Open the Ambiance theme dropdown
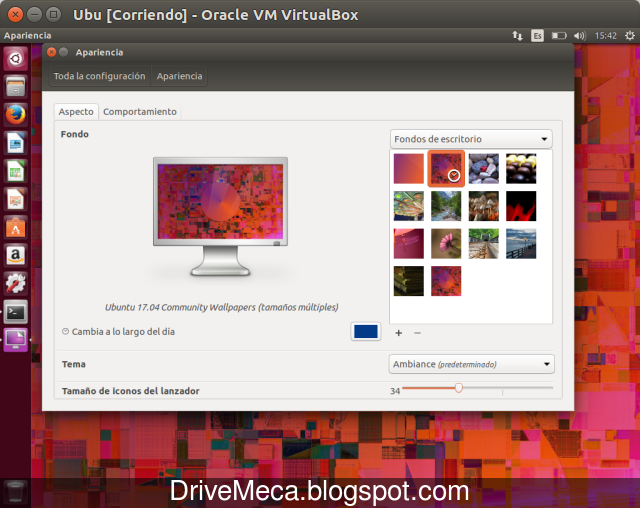The width and height of the screenshot is (640, 508). 471,364
